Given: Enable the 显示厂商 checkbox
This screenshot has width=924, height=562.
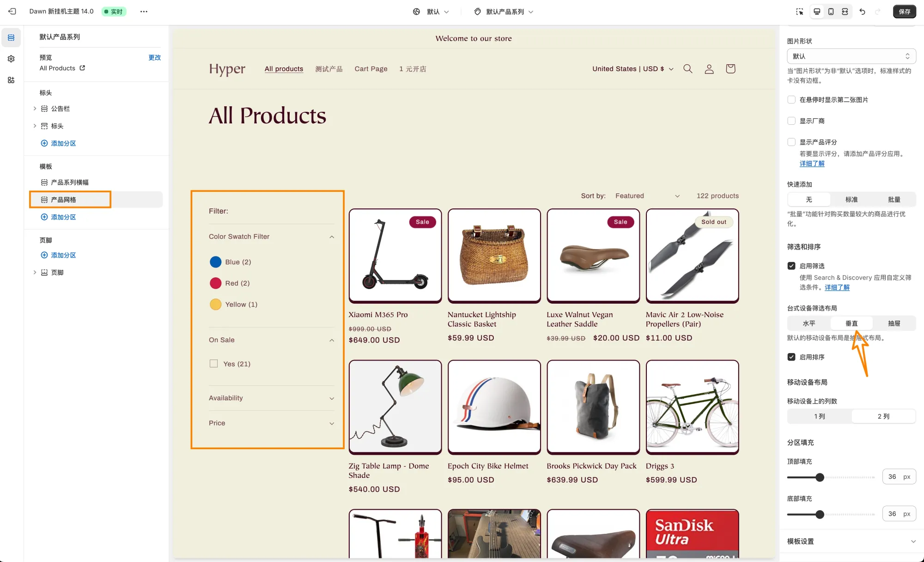Looking at the screenshot, I should coord(791,121).
